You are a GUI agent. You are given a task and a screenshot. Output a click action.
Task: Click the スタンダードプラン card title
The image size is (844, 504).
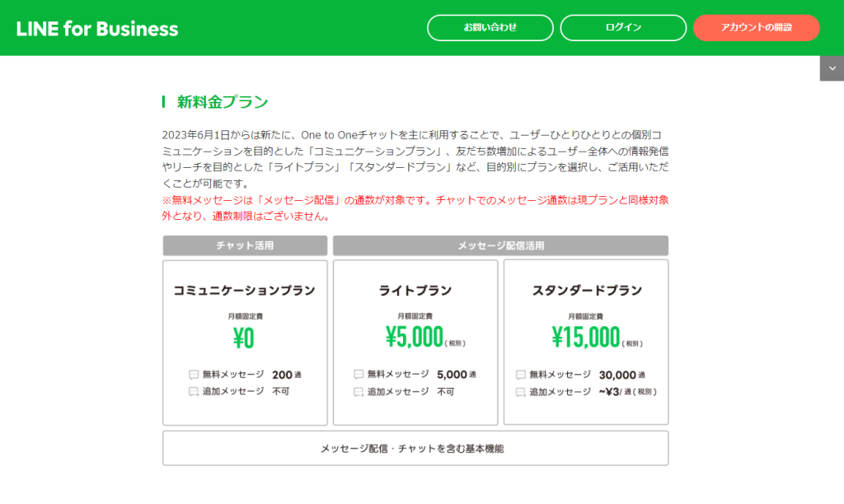587,291
